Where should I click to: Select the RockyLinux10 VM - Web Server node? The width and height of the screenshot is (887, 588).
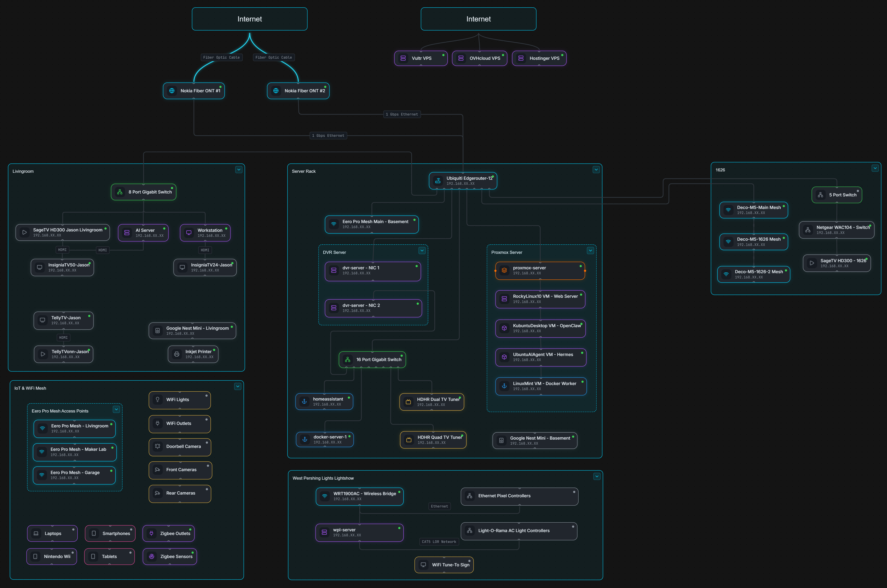540,299
